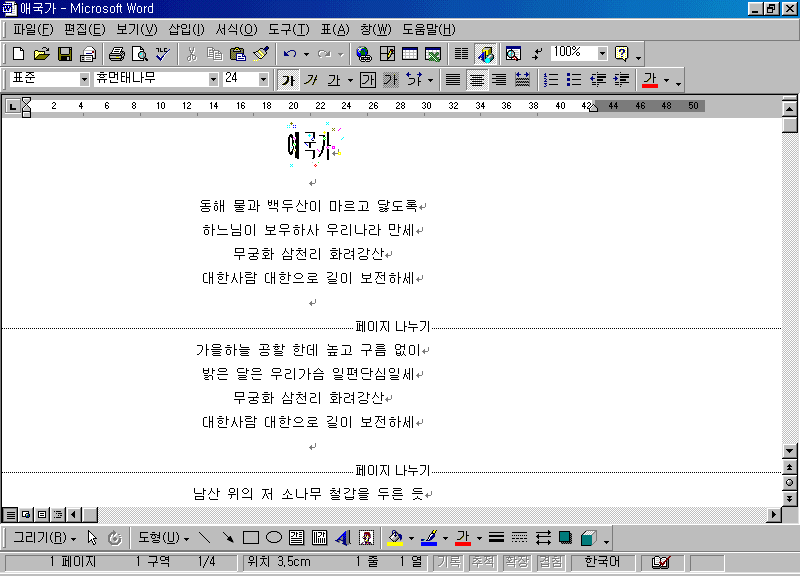This screenshot has height=576, width=800.
Task: Decrease paragraph indent
Action: (597, 80)
